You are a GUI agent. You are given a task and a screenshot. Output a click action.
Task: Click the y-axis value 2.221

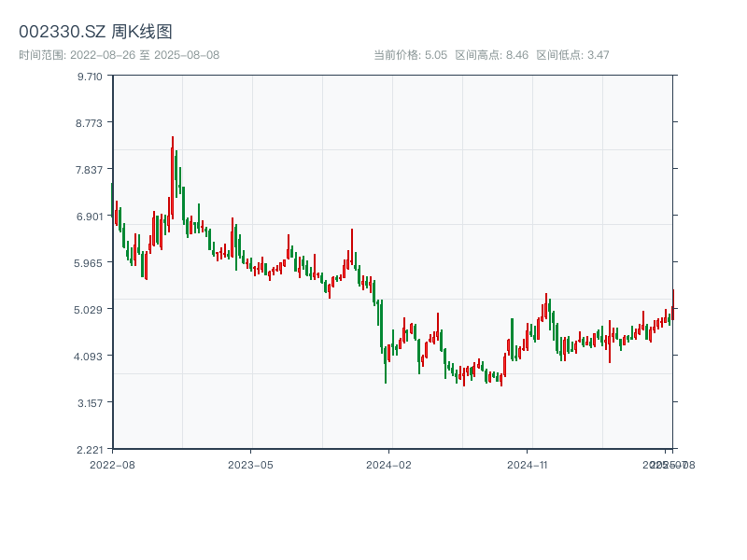90,450
